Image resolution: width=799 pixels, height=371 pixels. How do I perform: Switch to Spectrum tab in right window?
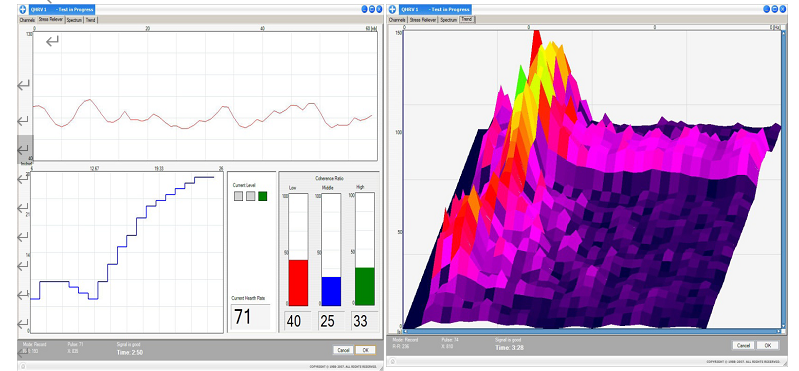pyautogui.click(x=448, y=19)
